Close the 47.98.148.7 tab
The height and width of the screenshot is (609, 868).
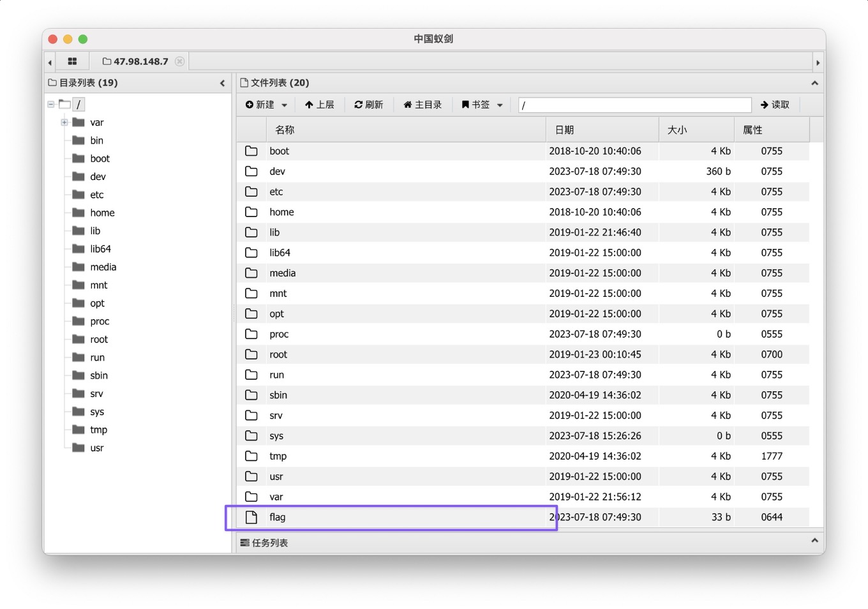pyautogui.click(x=180, y=61)
